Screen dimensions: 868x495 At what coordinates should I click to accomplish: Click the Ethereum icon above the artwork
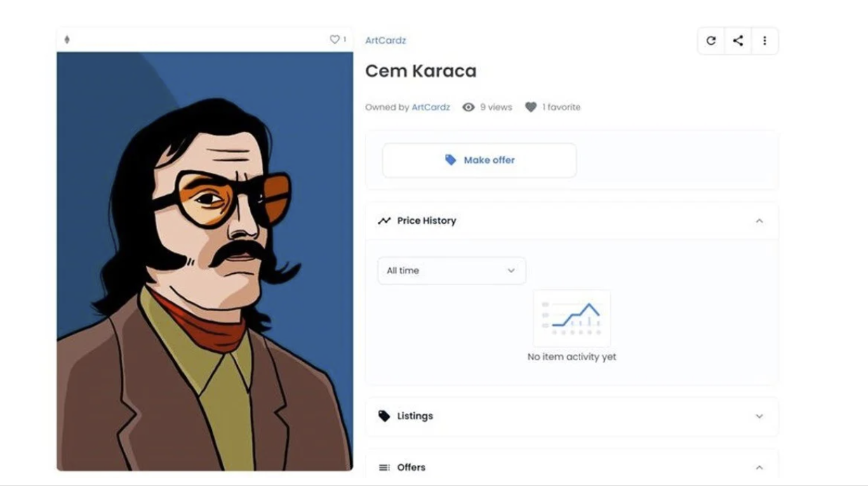pos(67,40)
